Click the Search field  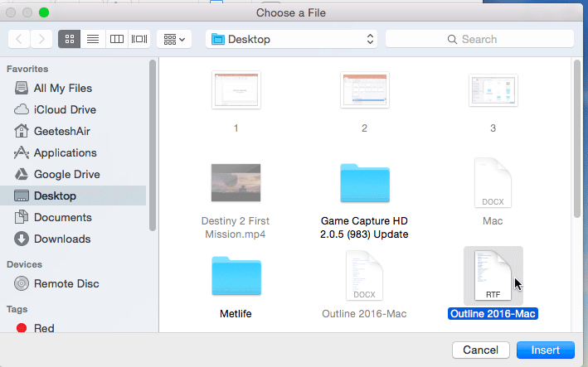coord(479,39)
